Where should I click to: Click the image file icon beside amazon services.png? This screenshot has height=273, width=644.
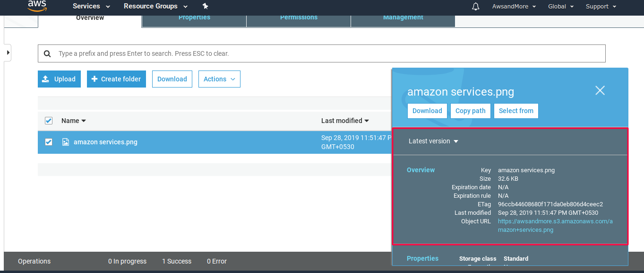point(66,142)
